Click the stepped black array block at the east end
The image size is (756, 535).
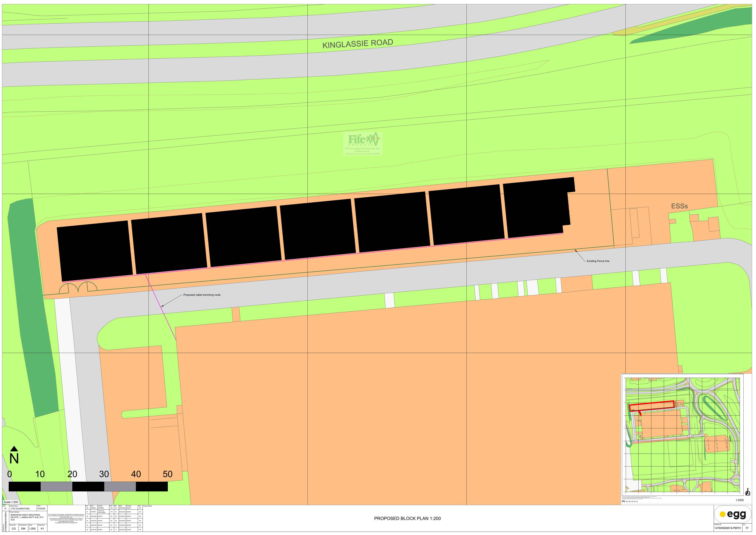(x=538, y=208)
